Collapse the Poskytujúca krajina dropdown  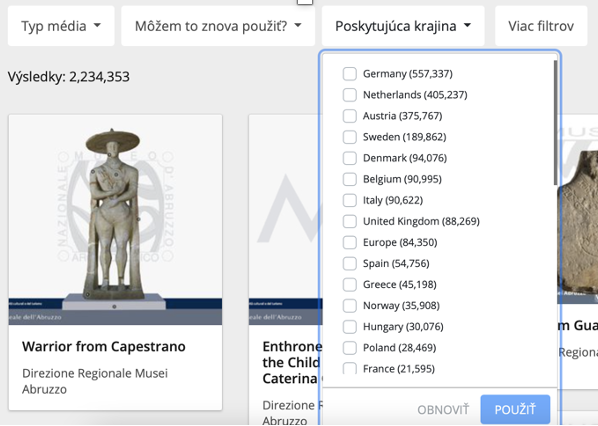click(x=403, y=26)
